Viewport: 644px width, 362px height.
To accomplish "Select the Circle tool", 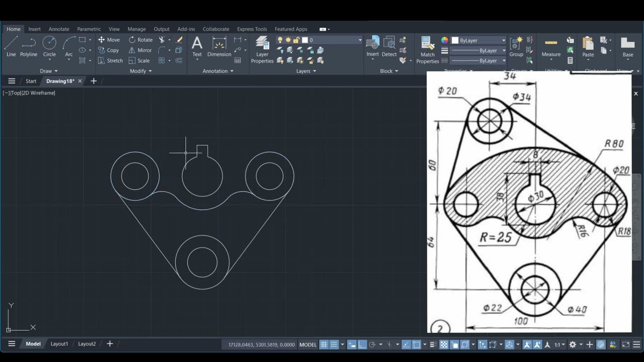I will 49,47.
